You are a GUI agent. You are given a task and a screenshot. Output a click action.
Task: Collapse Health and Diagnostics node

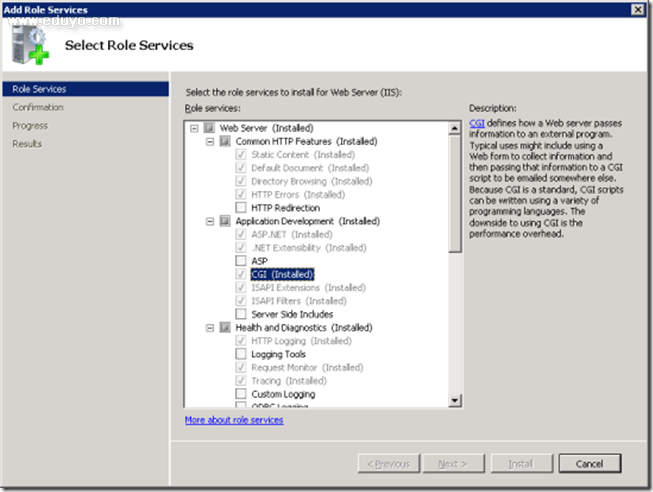[210, 327]
